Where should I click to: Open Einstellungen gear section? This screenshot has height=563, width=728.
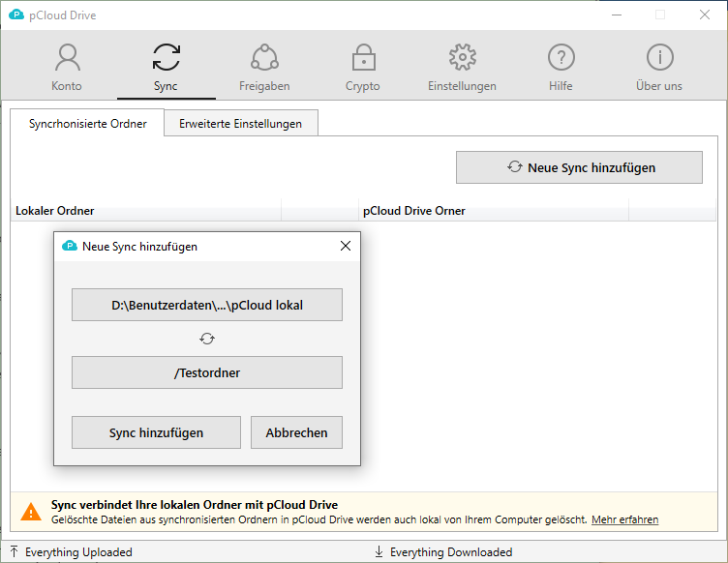click(x=462, y=68)
